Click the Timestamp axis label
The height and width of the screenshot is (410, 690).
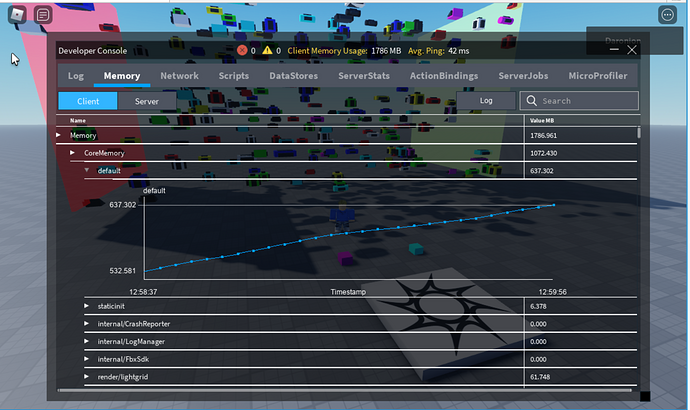coord(348,292)
